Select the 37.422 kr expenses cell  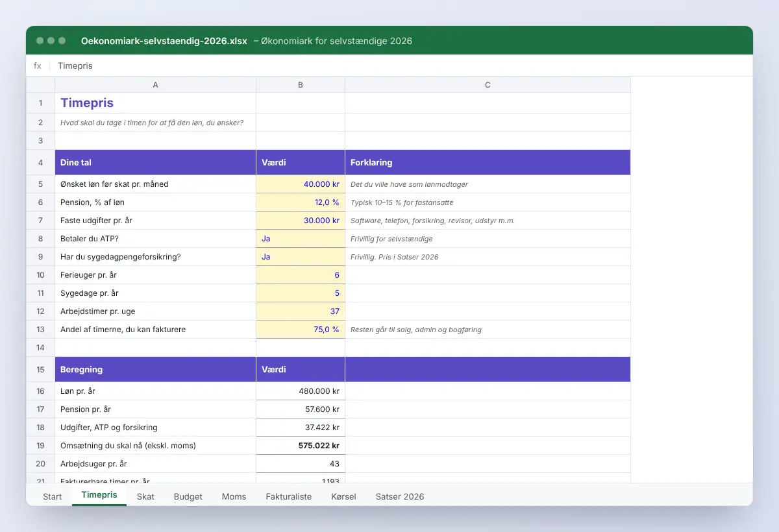[301, 428]
